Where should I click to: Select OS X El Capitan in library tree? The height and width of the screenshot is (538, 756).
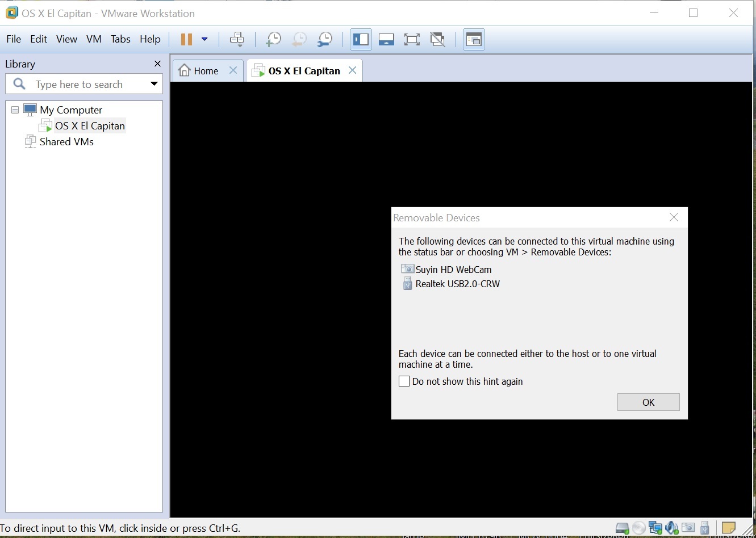coord(90,126)
